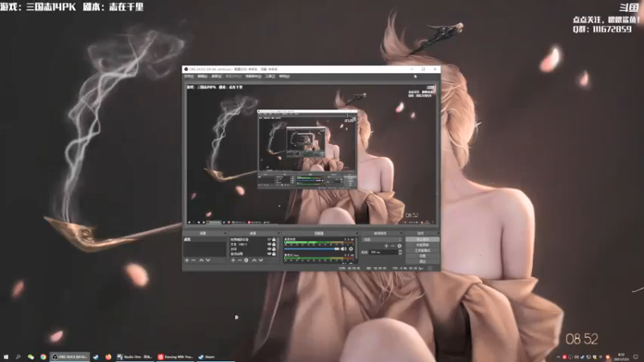Toggle lock on the first source row
This screenshot has width=644, height=362.
pyautogui.click(x=274, y=239)
